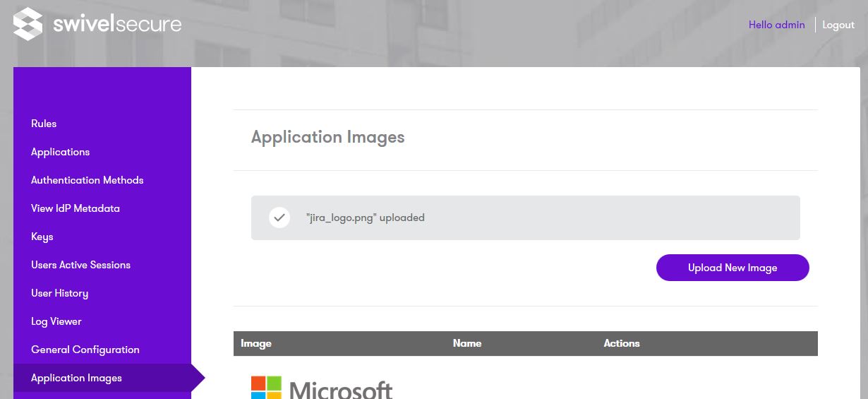Click the Microsoft logo thumbnail

tap(322, 388)
